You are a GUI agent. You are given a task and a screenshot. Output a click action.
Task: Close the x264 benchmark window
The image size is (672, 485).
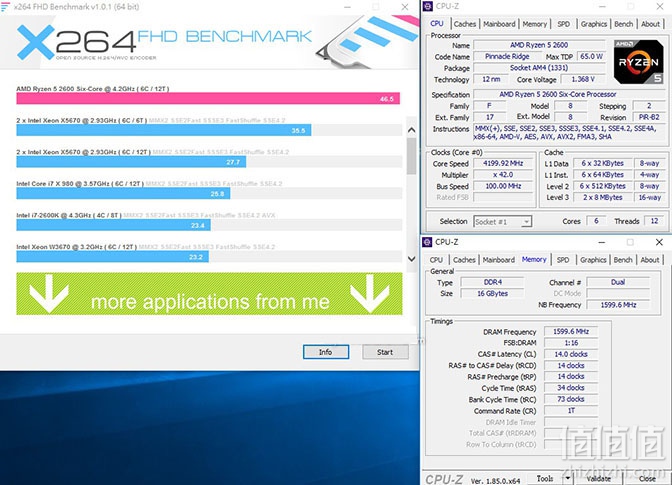(x=405, y=7)
